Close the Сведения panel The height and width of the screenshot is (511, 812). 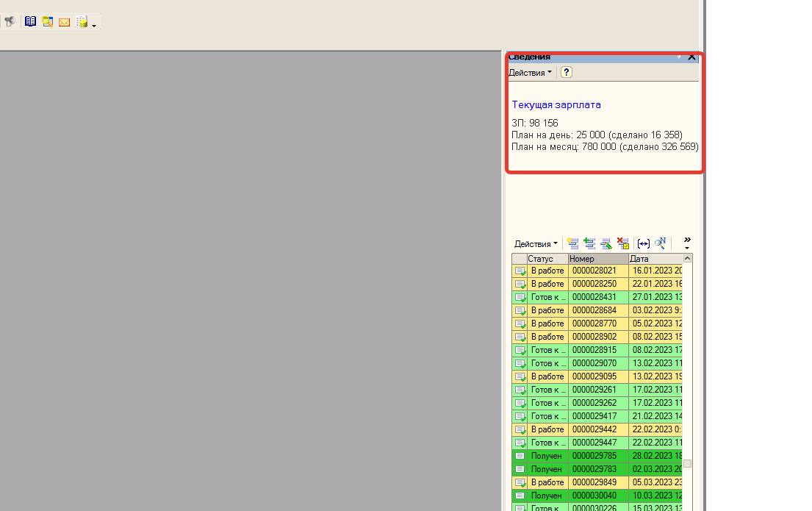tap(692, 57)
